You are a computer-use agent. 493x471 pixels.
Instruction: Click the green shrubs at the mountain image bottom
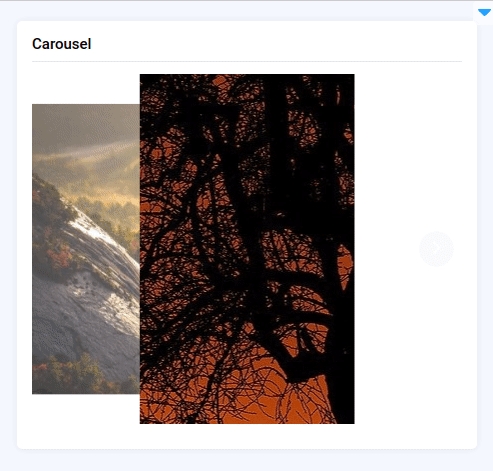coord(77,375)
